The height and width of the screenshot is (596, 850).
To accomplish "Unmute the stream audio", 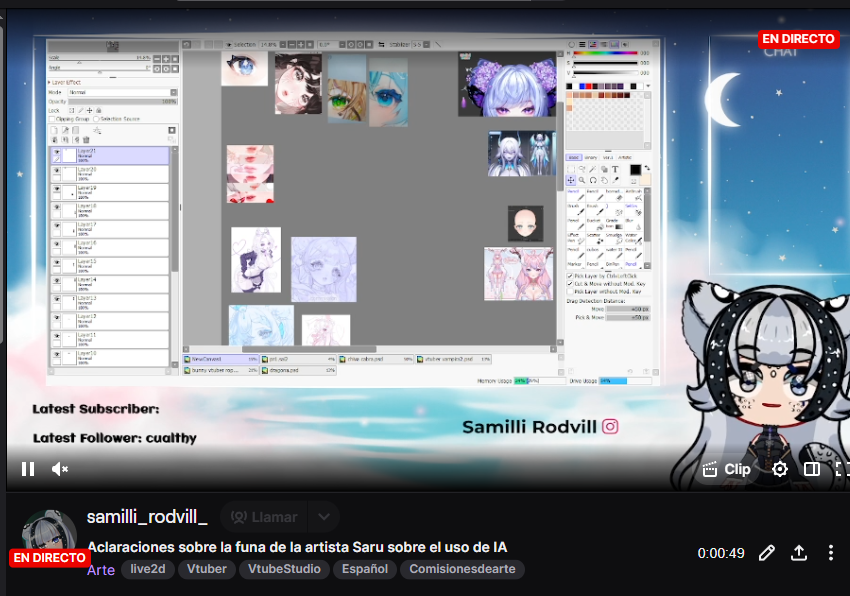I will (60, 469).
